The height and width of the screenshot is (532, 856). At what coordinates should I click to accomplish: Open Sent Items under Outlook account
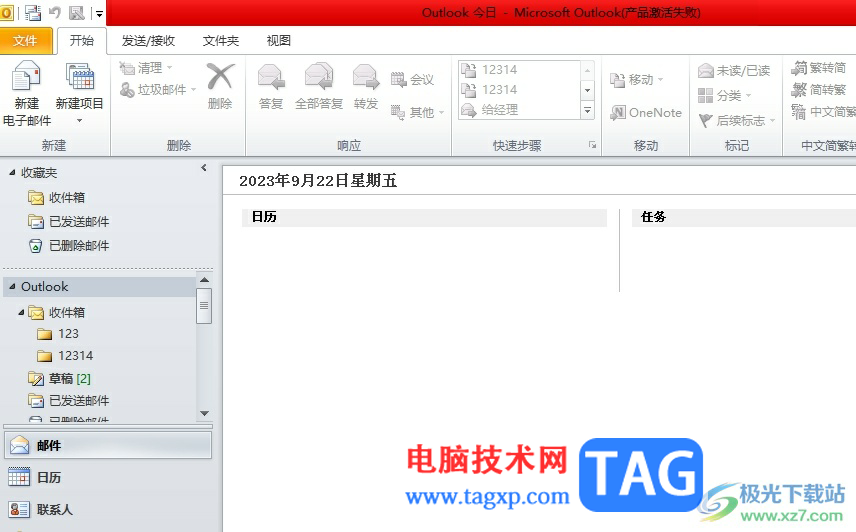(x=69, y=401)
